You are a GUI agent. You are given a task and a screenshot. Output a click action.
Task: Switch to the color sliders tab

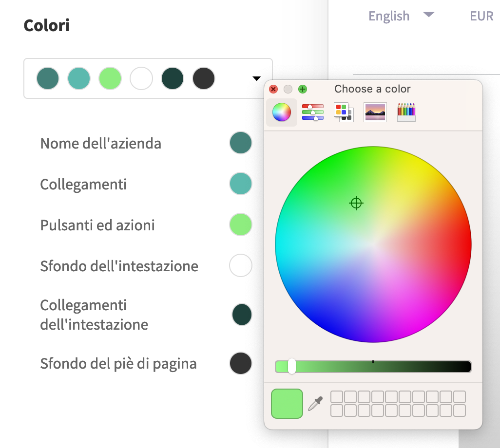click(x=312, y=112)
